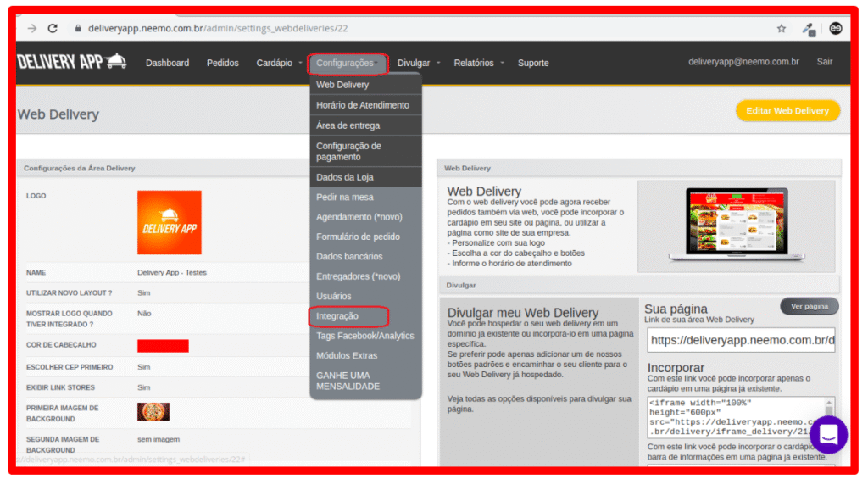Click the orange Delivery App logo image
The height and width of the screenshot is (479, 868).
[x=170, y=222]
